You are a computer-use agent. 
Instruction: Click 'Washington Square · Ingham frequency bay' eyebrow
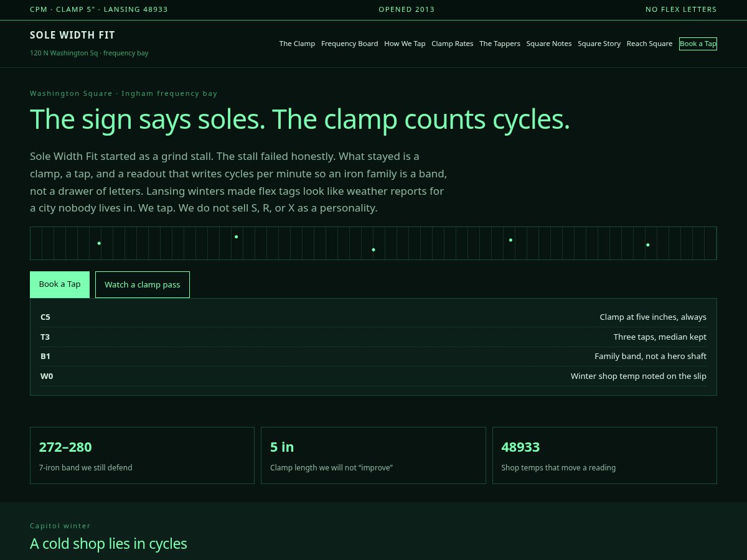124,93
